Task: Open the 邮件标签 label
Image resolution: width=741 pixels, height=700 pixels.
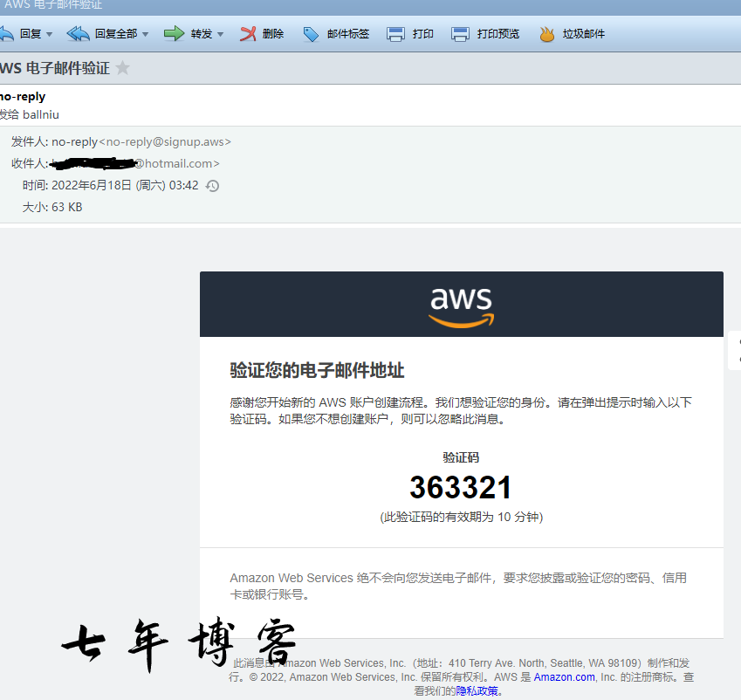Action: click(348, 33)
